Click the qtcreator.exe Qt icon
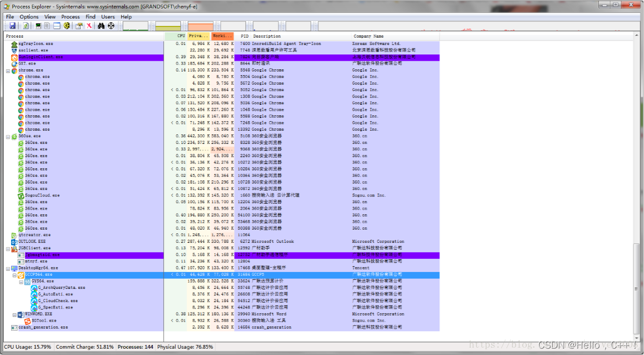 (14, 235)
